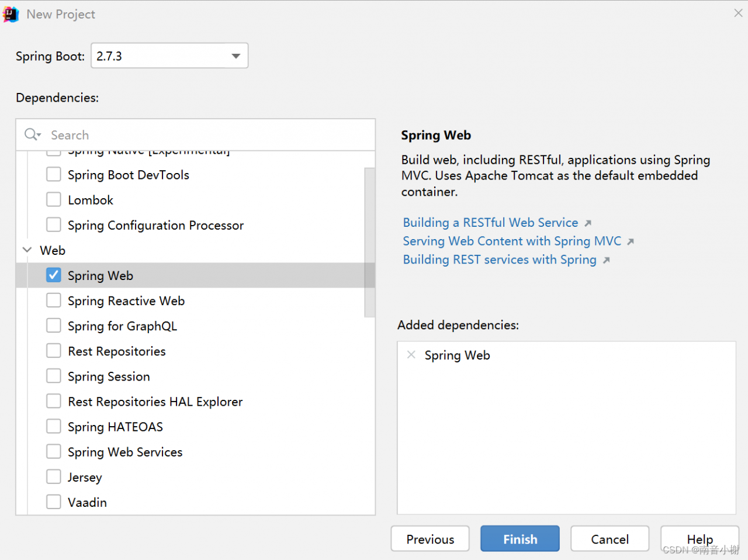Check Spring Web Services checkbox
This screenshot has height=560, width=748.
click(x=54, y=451)
